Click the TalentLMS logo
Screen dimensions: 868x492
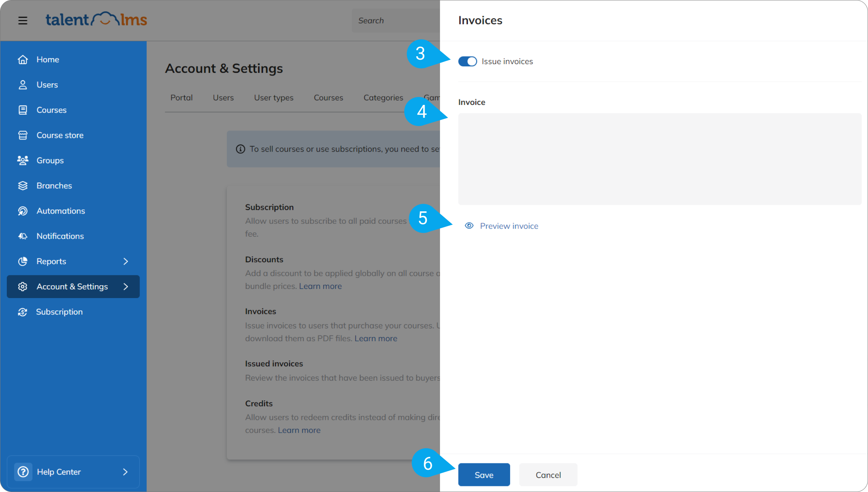pos(96,19)
